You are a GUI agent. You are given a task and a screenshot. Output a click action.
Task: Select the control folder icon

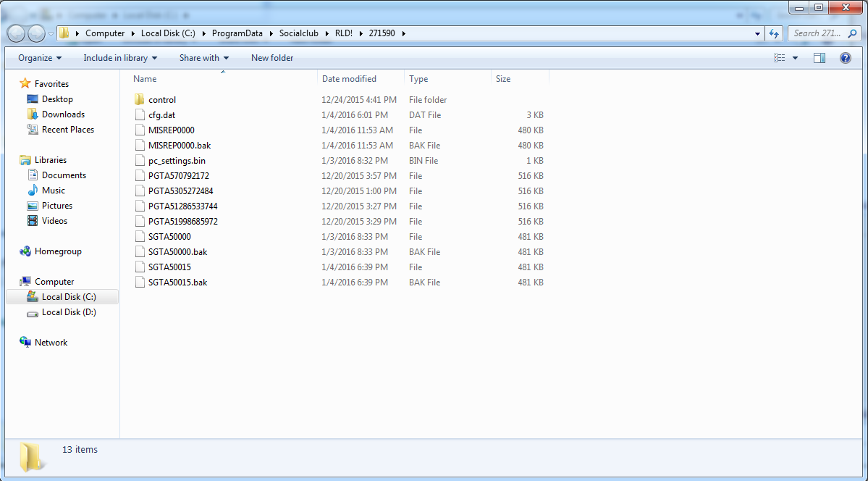(140, 100)
